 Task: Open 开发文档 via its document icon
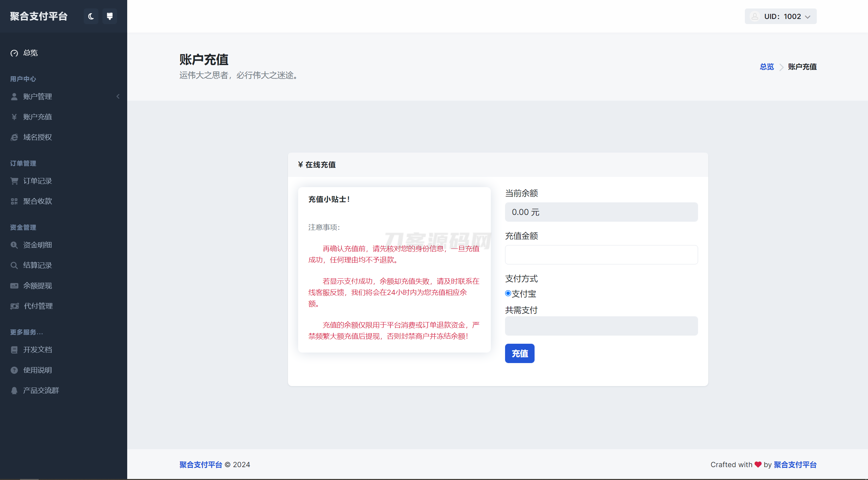pyautogui.click(x=14, y=349)
